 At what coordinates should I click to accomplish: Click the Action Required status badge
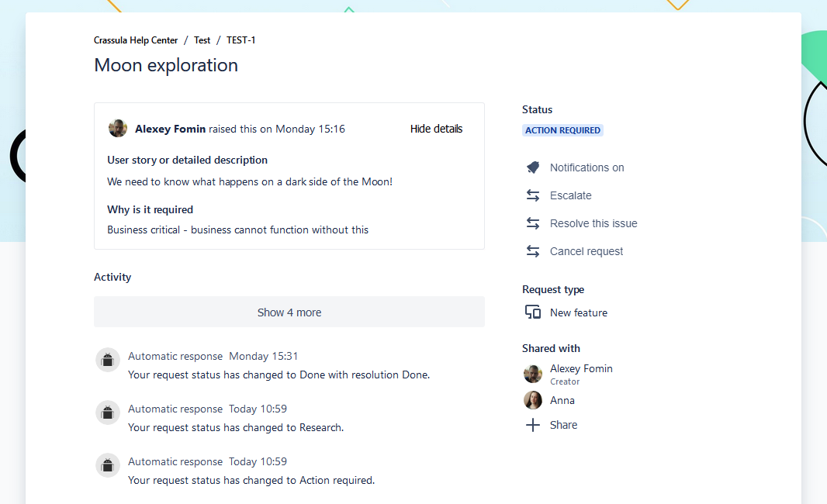click(562, 130)
